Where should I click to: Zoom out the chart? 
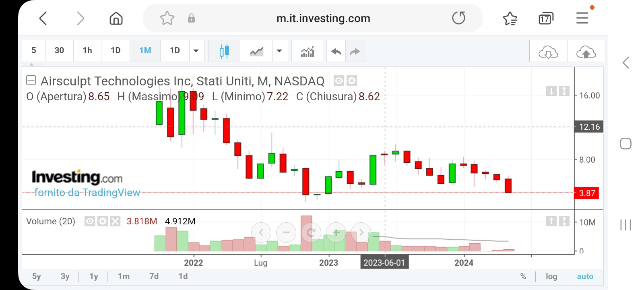click(286, 232)
